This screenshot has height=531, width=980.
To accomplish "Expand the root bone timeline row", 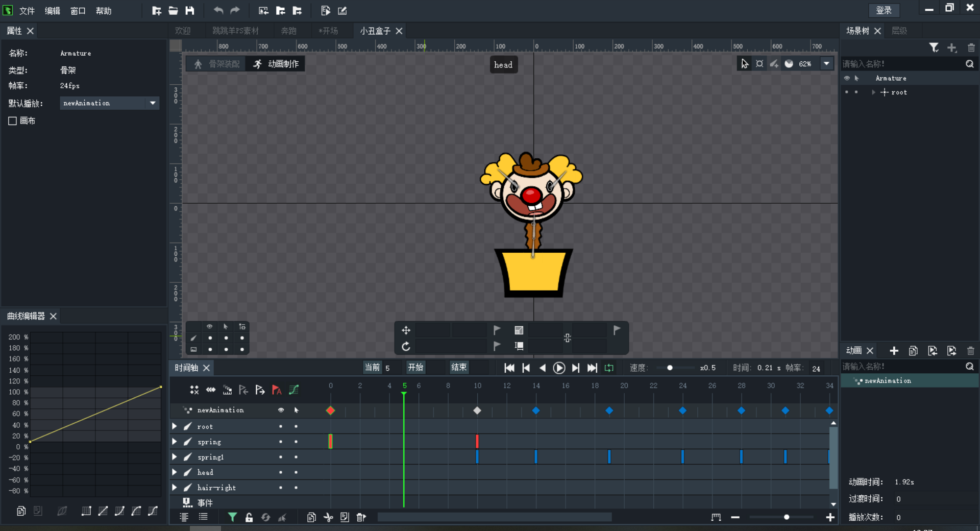I will (x=175, y=426).
